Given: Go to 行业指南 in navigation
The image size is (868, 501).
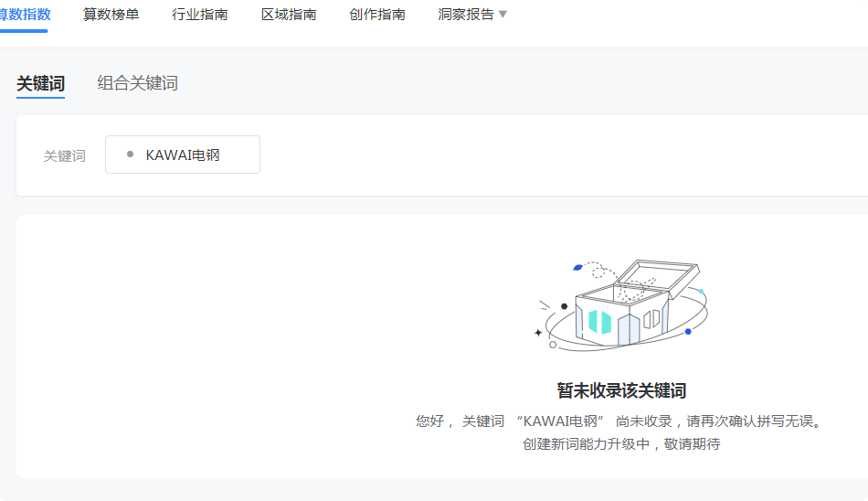Looking at the screenshot, I should [199, 15].
